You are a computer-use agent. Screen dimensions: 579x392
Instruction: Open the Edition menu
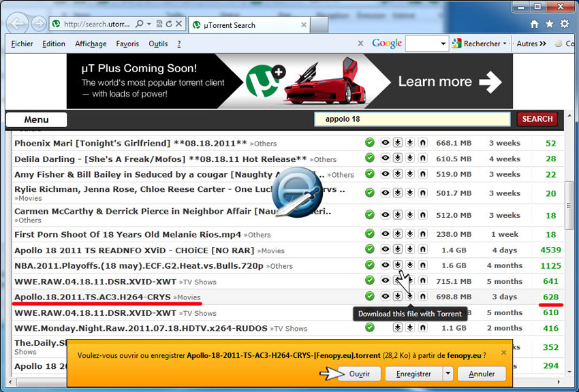coord(54,44)
